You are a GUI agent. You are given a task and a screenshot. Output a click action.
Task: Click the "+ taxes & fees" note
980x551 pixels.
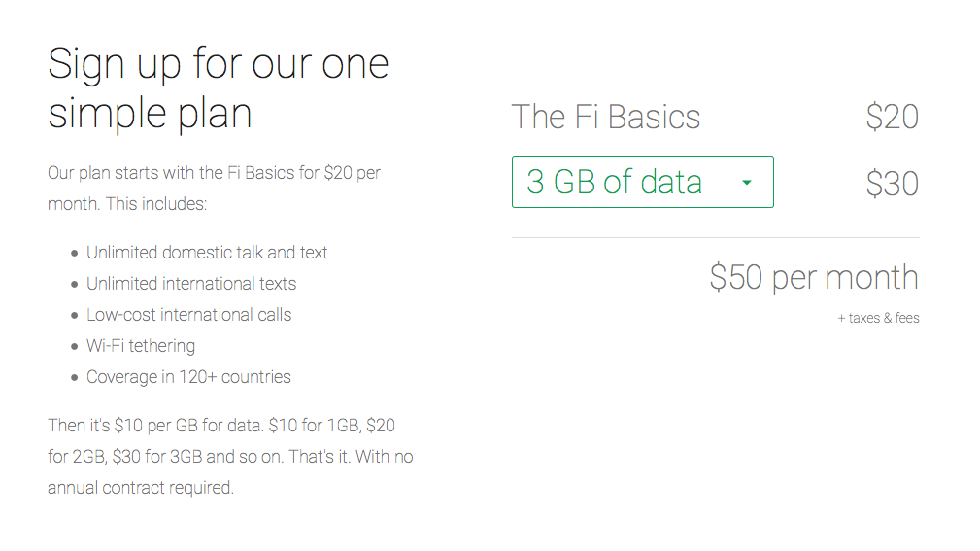tap(878, 318)
